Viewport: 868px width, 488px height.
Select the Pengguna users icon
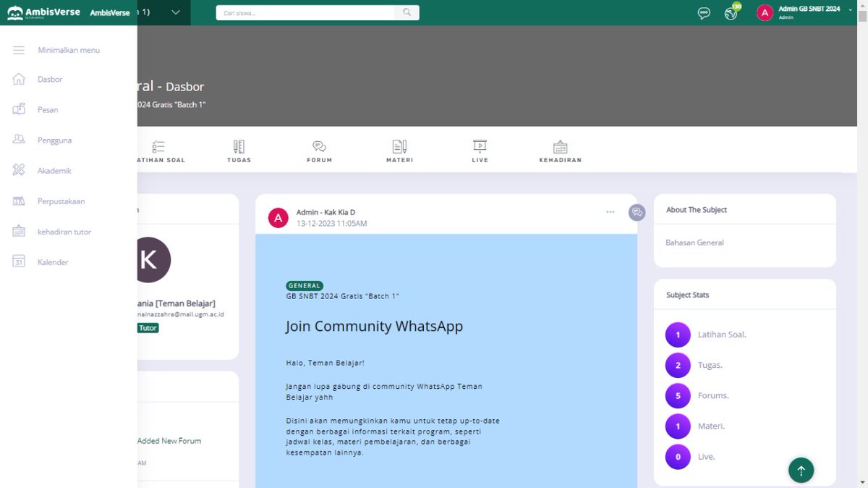pos(19,140)
